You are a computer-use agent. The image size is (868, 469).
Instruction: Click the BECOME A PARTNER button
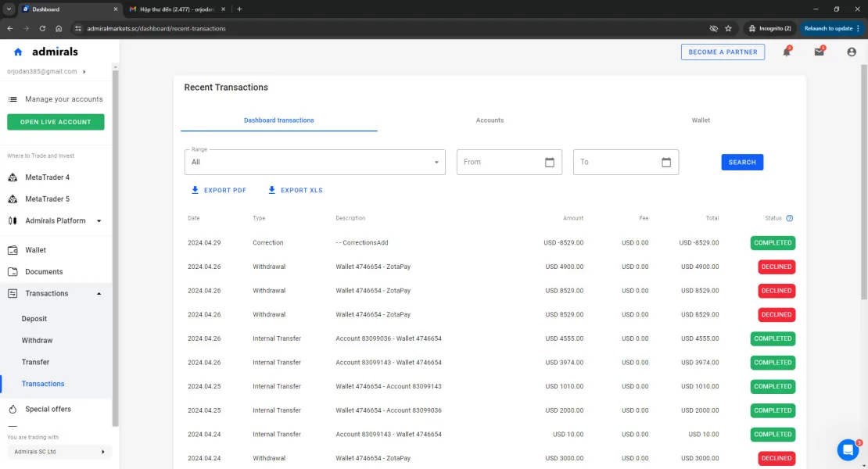click(723, 52)
